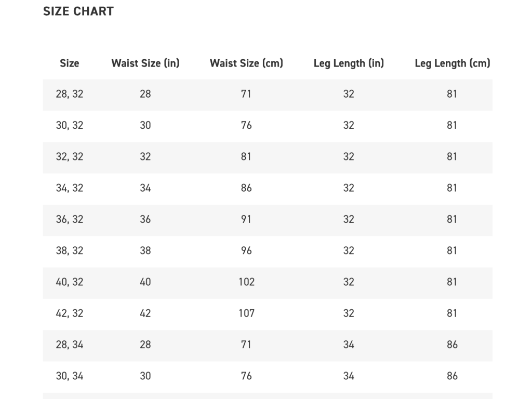This screenshot has height=399, width=532.
Task: Select the 30, 34 size row label
Action: pyautogui.click(x=70, y=376)
